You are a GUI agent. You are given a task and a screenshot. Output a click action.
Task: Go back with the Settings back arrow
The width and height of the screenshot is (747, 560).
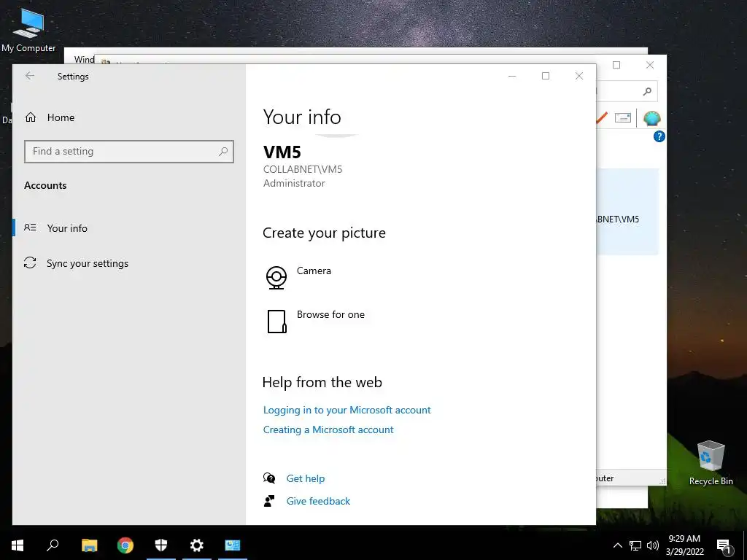click(30, 76)
